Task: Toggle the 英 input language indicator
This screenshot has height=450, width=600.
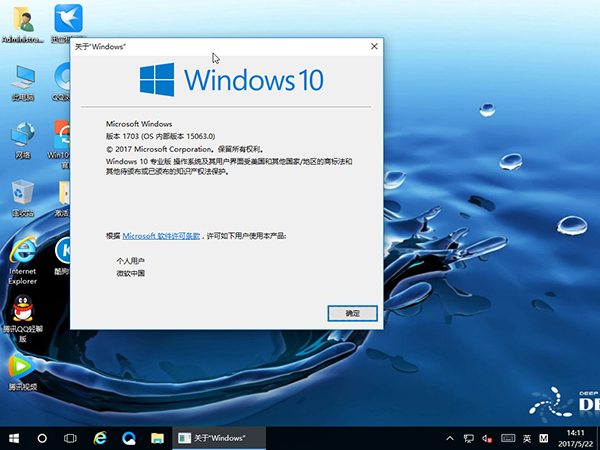Action: (525, 438)
